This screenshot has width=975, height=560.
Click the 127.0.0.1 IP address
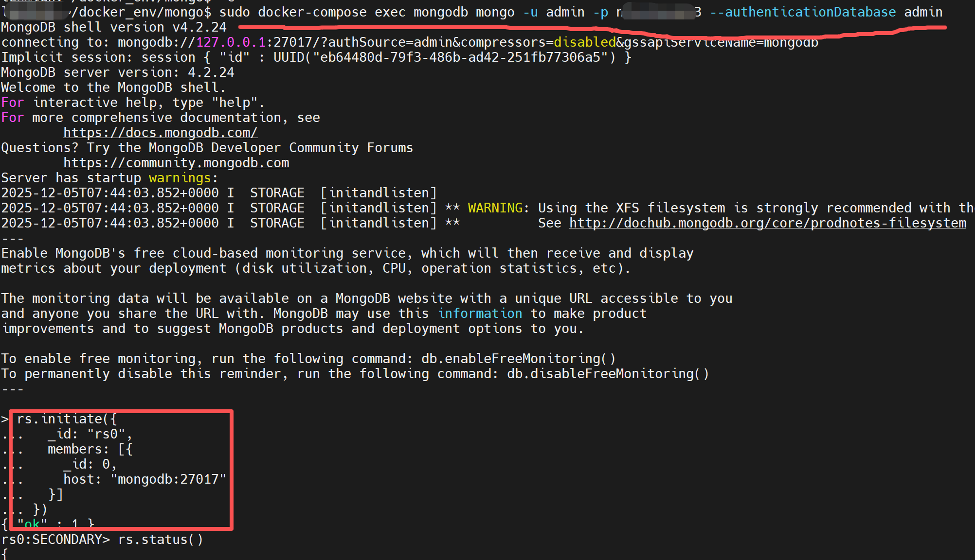[x=231, y=42]
